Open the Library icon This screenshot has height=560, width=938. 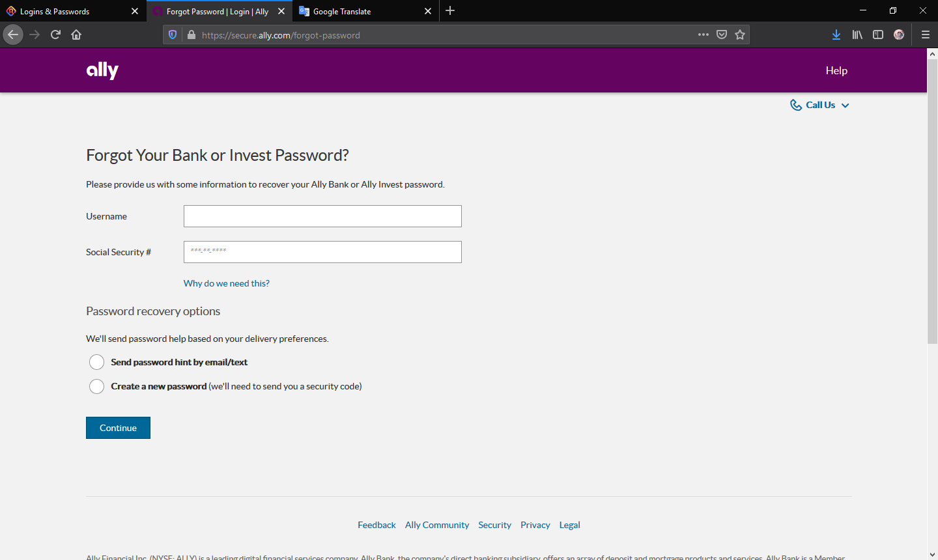pyautogui.click(x=857, y=35)
